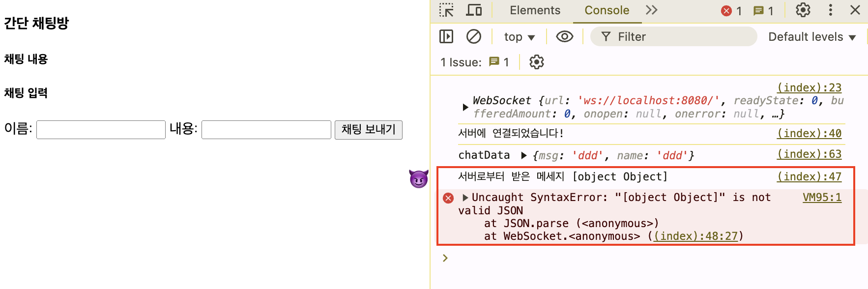The image size is (868, 289).
Task: Open the Elements tab
Action: coord(535,10)
